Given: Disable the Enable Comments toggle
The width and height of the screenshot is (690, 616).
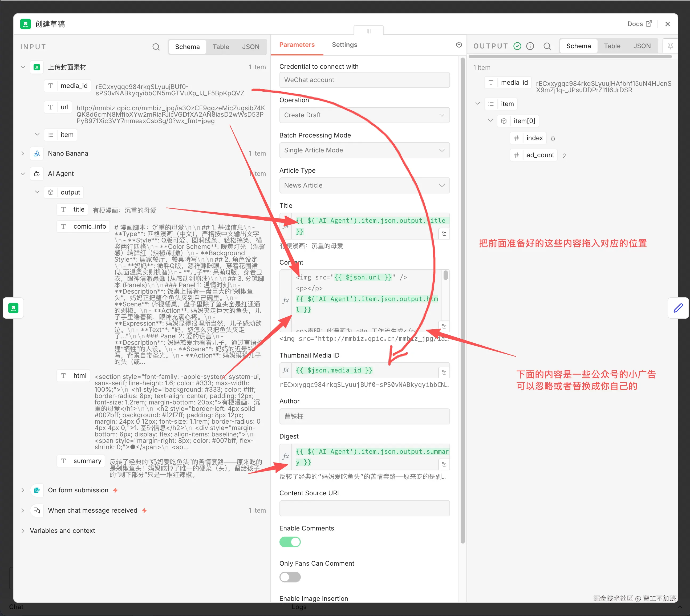Looking at the screenshot, I should (x=290, y=542).
